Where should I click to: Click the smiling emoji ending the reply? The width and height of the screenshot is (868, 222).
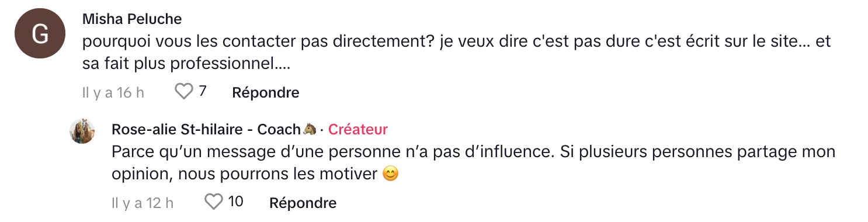[x=390, y=174]
